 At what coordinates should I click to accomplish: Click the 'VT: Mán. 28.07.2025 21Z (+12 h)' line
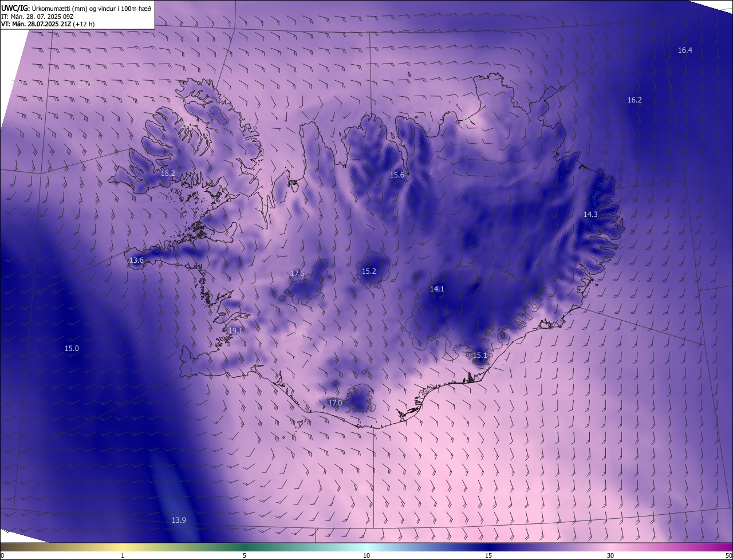(48, 24)
